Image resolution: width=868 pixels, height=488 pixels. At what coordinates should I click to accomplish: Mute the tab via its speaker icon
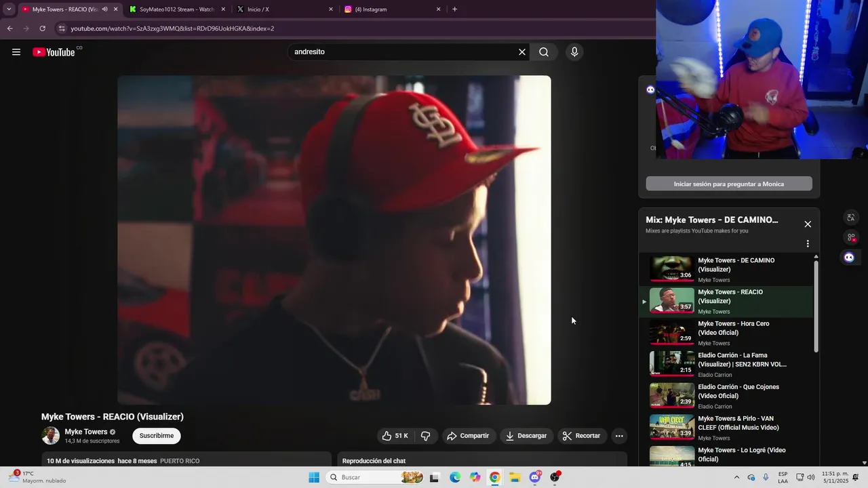[x=104, y=9]
